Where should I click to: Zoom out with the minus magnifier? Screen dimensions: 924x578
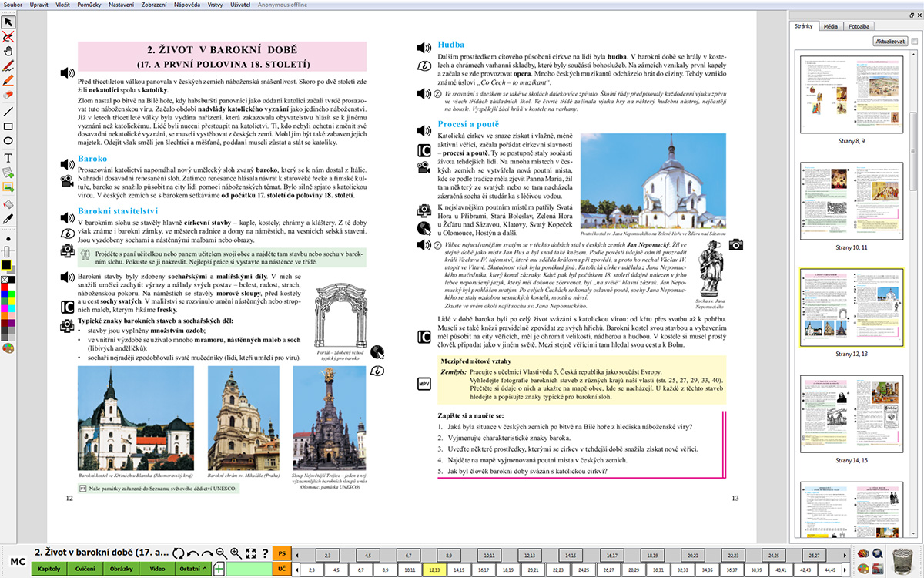coord(222,553)
